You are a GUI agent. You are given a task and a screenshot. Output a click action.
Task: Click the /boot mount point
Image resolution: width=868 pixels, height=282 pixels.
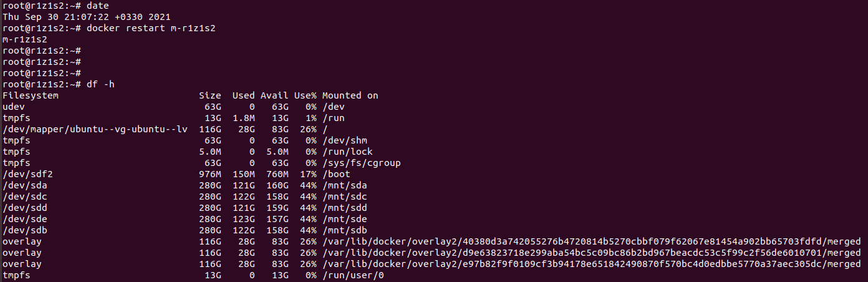336,174
